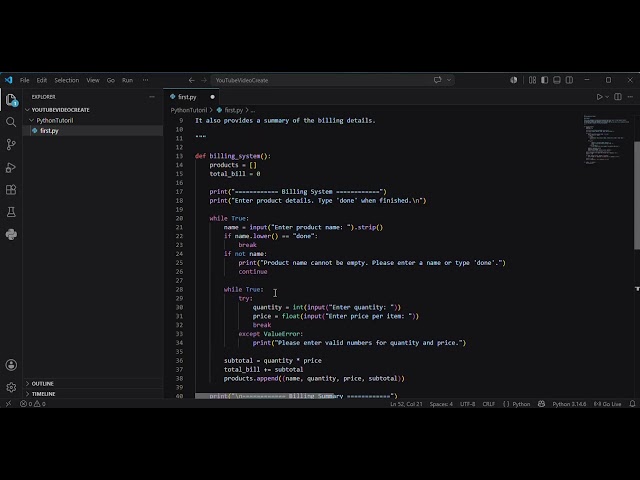Open the View menu

[x=93, y=80]
